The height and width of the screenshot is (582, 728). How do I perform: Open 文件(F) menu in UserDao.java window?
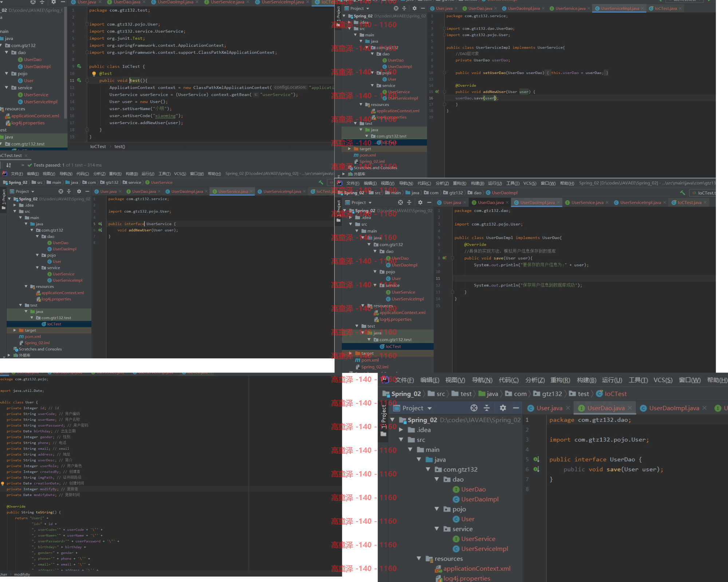(x=404, y=380)
